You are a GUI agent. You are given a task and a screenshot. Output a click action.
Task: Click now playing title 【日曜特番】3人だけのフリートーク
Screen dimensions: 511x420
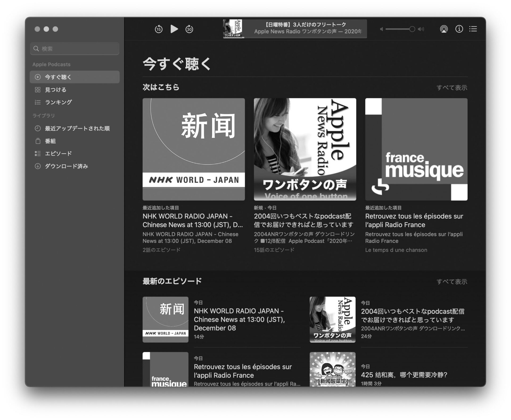pos(306,25)
